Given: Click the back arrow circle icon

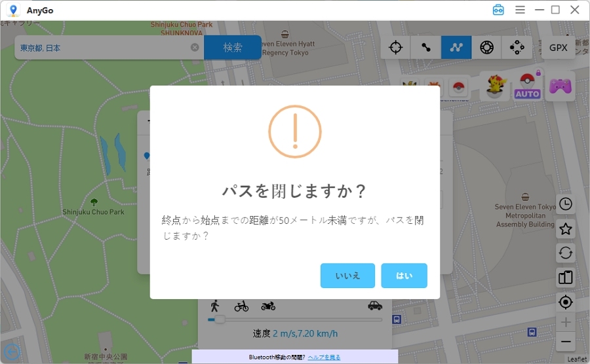Looking at the screenshot, I should (12, 352).
